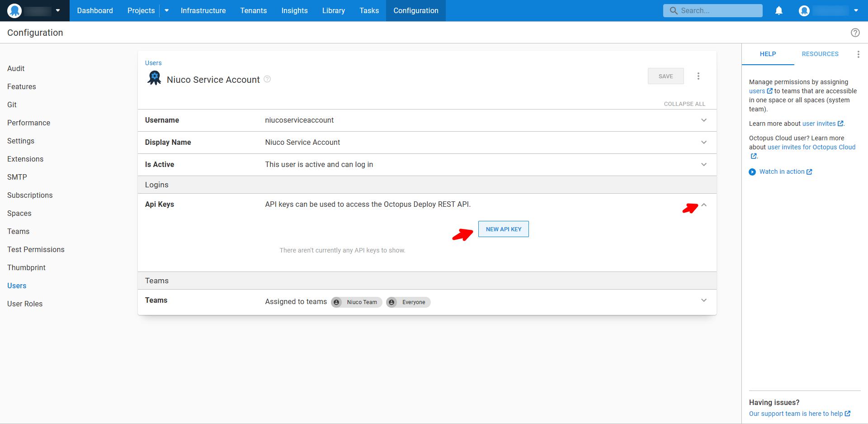Click the Everyone team chip label
The width and height of the screenshot is (868, 424).
[414, 302]
